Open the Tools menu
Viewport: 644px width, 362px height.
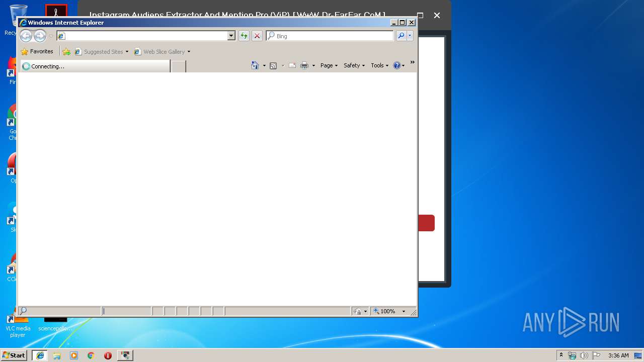380,65
